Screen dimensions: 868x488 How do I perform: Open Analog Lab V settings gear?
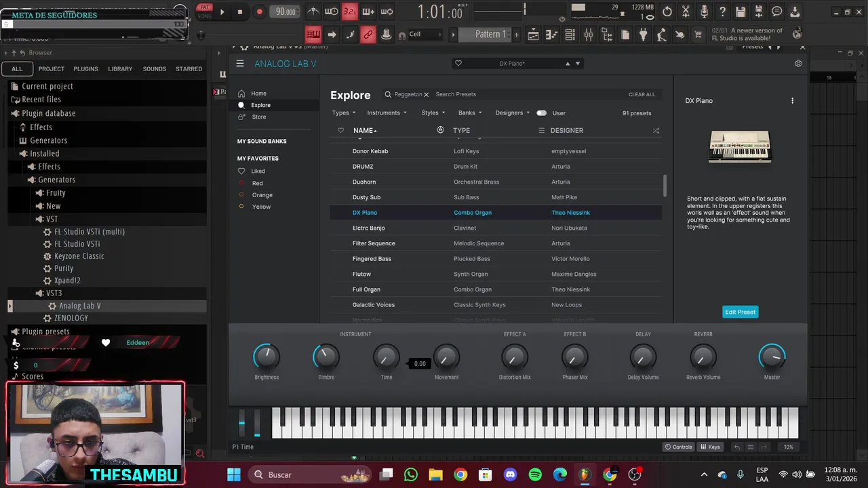tap(798, 64)
